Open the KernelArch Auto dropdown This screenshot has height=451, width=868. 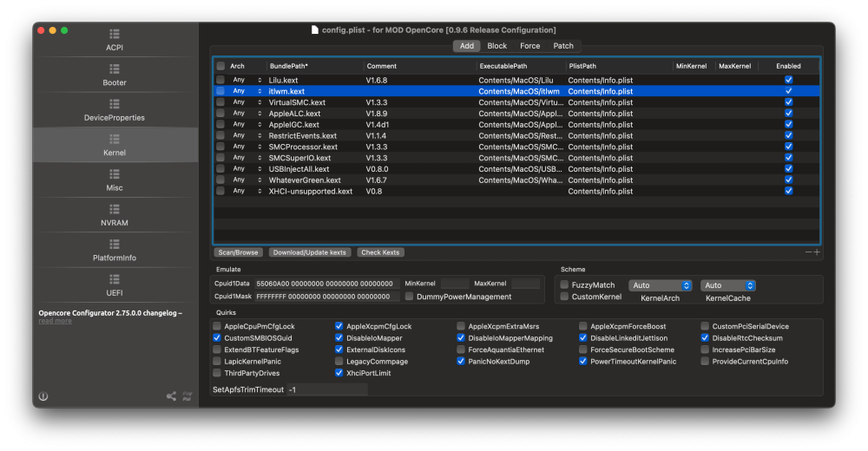coord(660,285)
